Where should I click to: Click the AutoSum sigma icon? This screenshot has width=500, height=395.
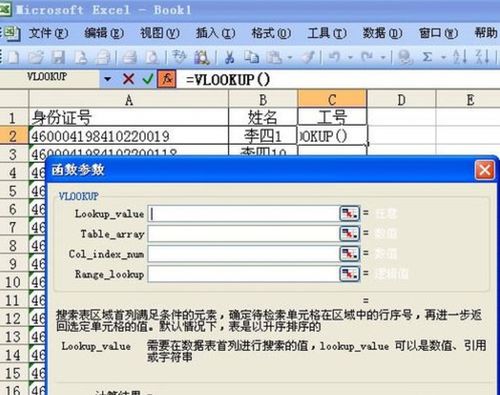tap(427, 57)
